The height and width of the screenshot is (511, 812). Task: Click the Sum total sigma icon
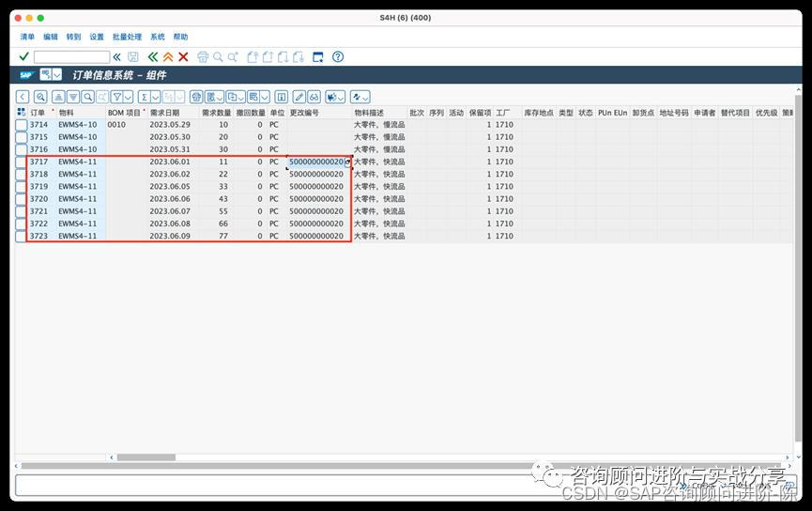pos(145,97)
